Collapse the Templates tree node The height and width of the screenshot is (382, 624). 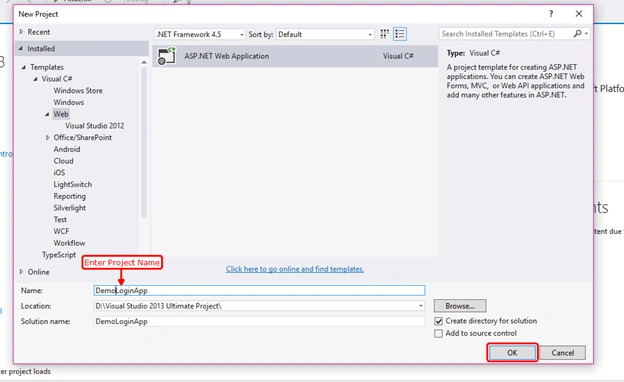coord(23,67)
